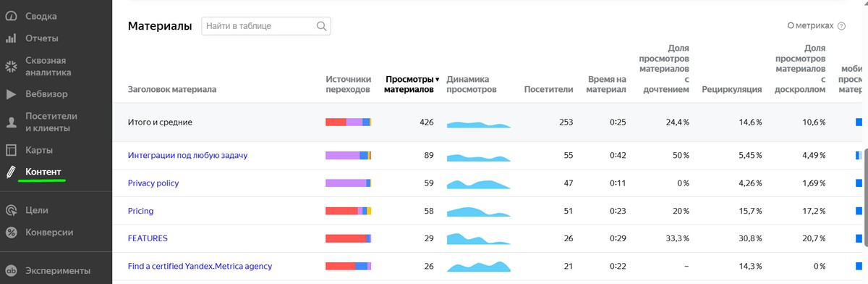The width and height of the screenshot is (868, 284).
Task: Click the Pricing sources color bar
Action: coord(349,211)
